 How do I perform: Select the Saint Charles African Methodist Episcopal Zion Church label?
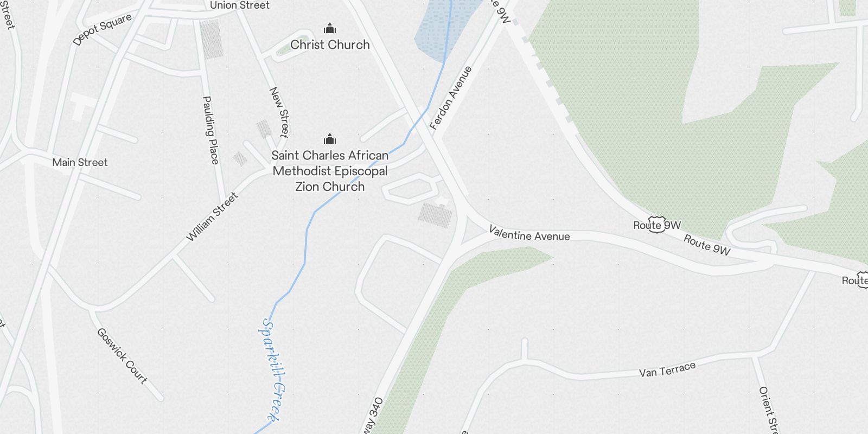[330, 171]
